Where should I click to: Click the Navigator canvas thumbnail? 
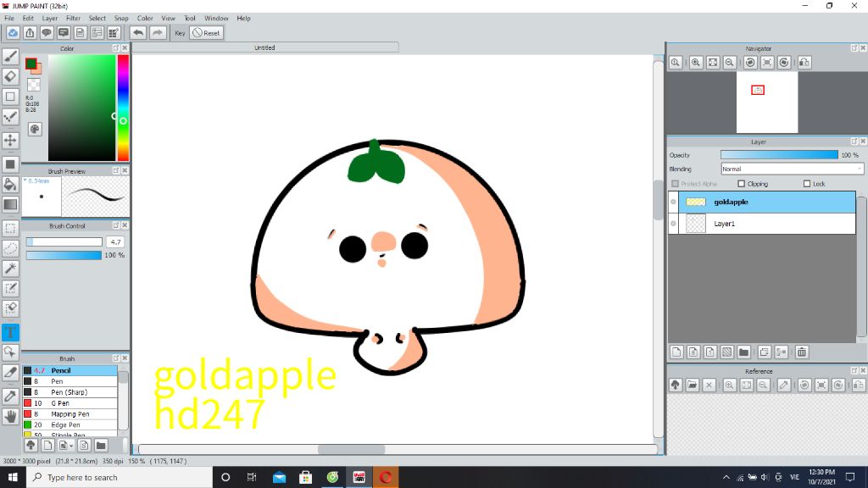pyautogui.click(x=766, y=103)
